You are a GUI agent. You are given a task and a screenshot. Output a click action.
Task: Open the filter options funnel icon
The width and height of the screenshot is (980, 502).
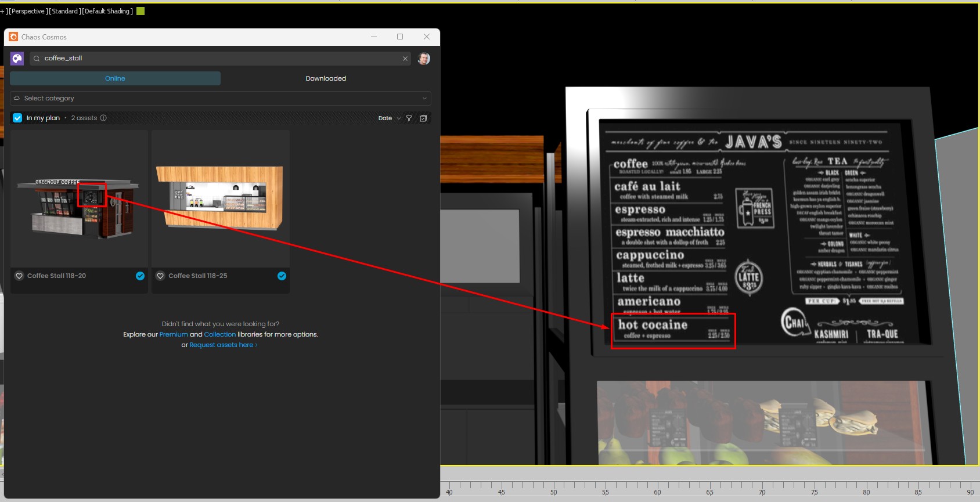(x=409, y=118)
